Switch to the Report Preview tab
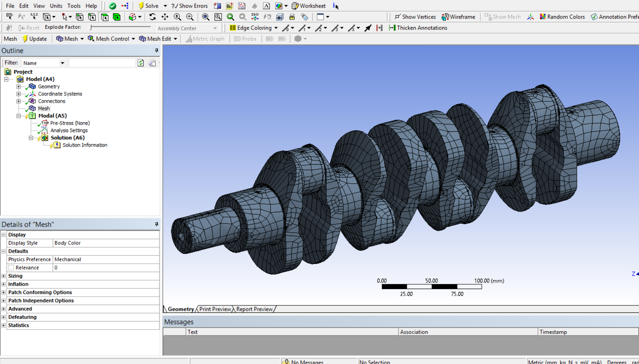This screenshot has height=364, width=639. point(254,309)
